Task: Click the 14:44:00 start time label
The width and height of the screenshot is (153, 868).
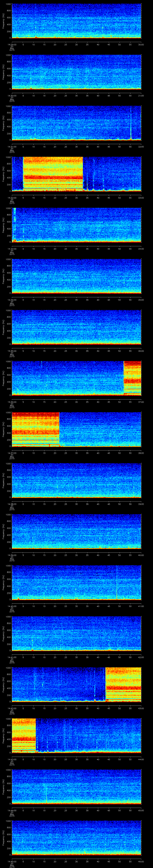Action: point(12,810)
